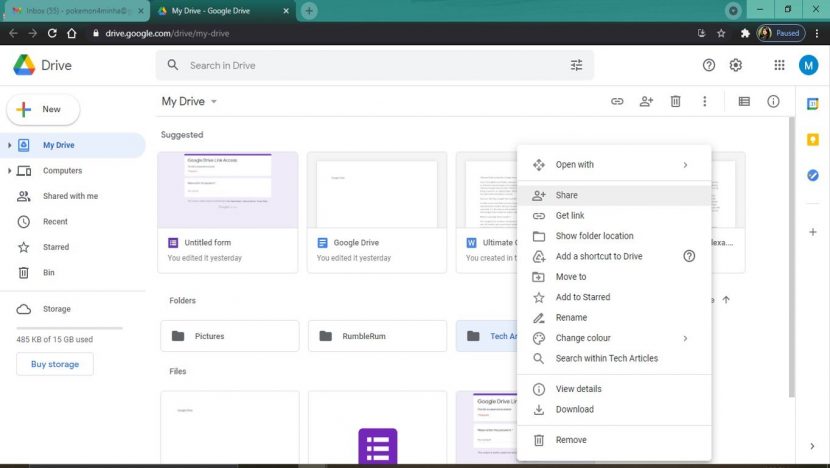830x468 pixels.
Task: Click the Tech Articles folder
Action: pos(487,336)
